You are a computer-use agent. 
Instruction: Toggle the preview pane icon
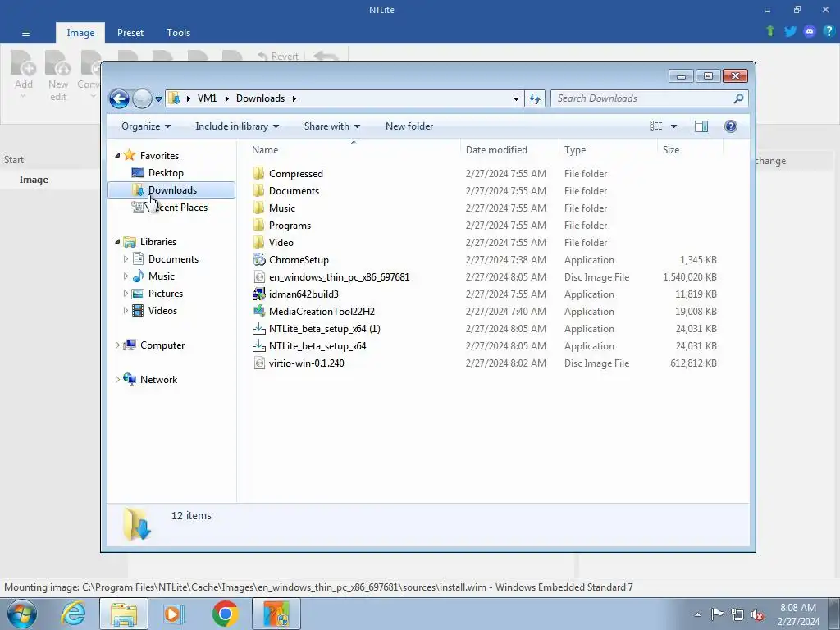pyautogui.click(x=701, y=126)
